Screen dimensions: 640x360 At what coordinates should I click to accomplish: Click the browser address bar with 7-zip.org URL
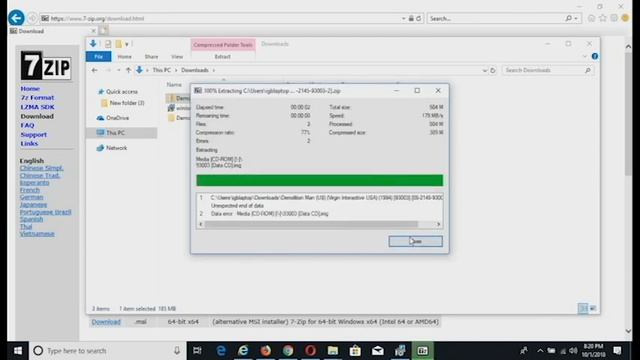[x=220, y=18]
